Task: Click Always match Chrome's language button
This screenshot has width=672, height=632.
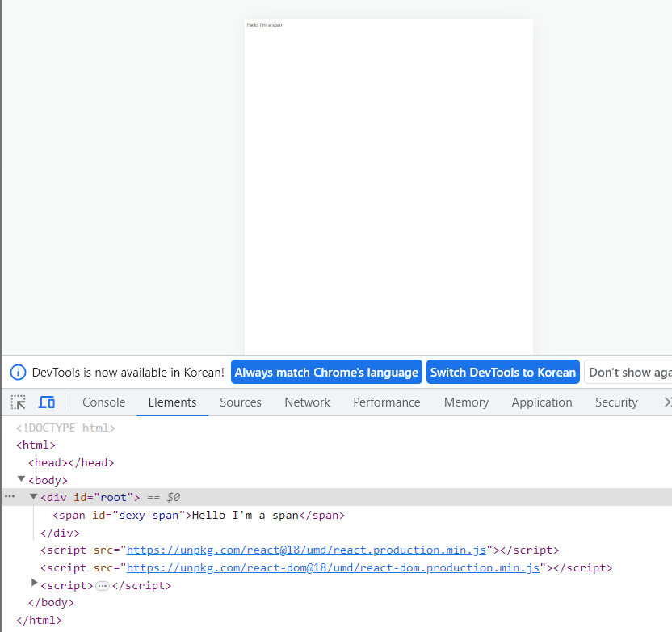Action: pos(326,372)
